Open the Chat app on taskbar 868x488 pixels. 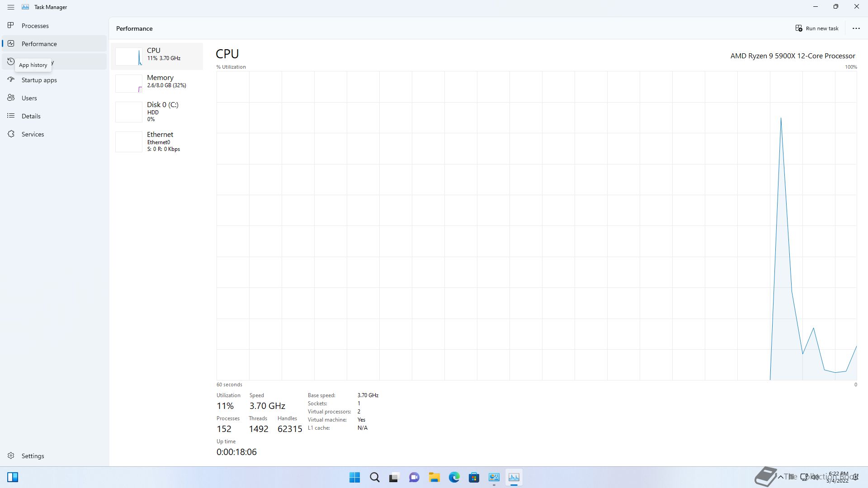[x=414, y=477]
